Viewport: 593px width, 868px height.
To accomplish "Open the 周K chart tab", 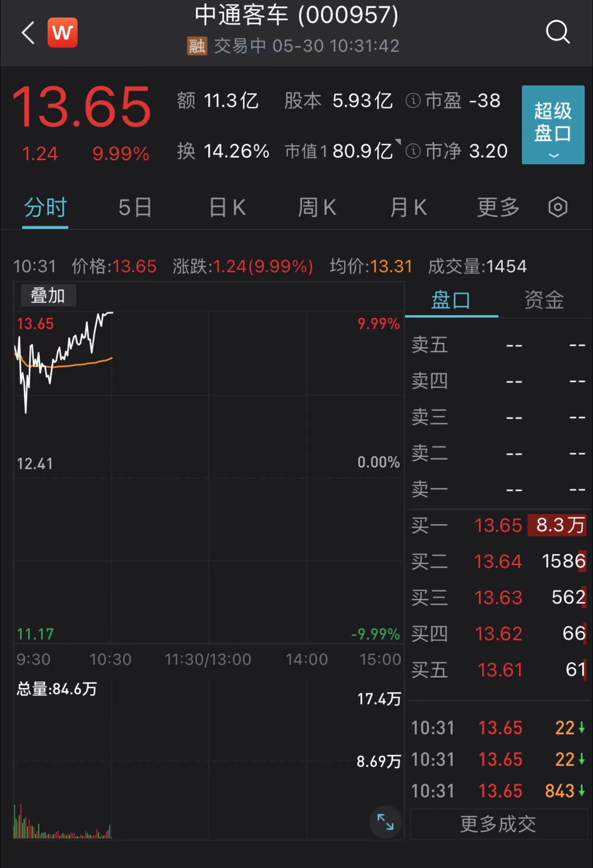I will coord(317,207).
